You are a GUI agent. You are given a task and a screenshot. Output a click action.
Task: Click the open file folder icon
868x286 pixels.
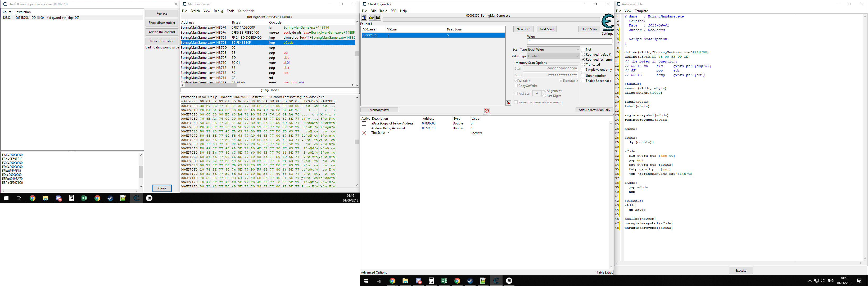(x=371, y=17)
